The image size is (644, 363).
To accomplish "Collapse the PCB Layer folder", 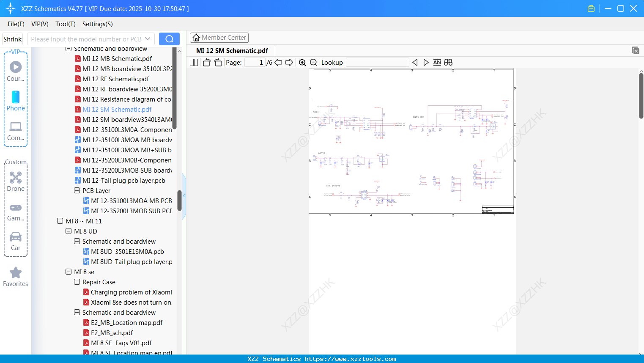I will pos(77,190).
